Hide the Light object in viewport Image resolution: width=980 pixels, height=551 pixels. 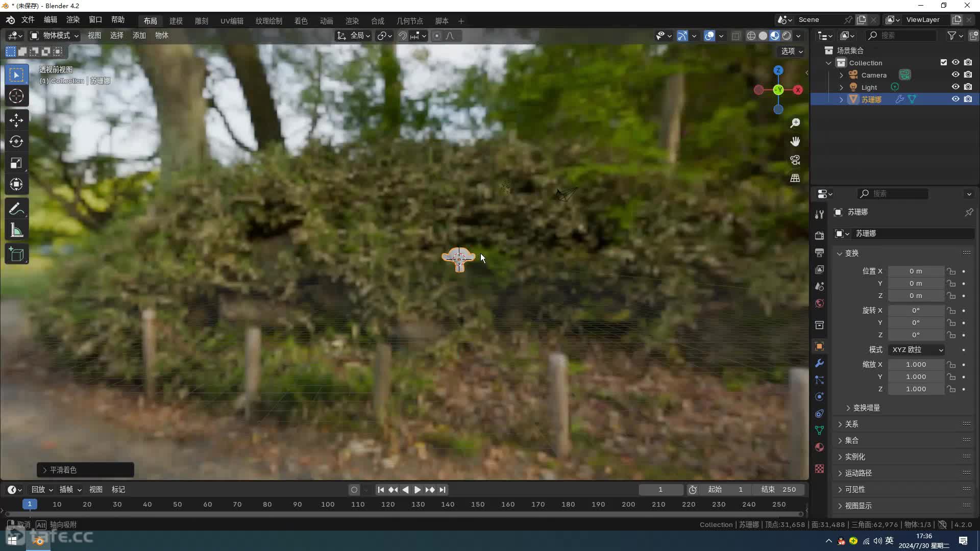pos(955,87)
